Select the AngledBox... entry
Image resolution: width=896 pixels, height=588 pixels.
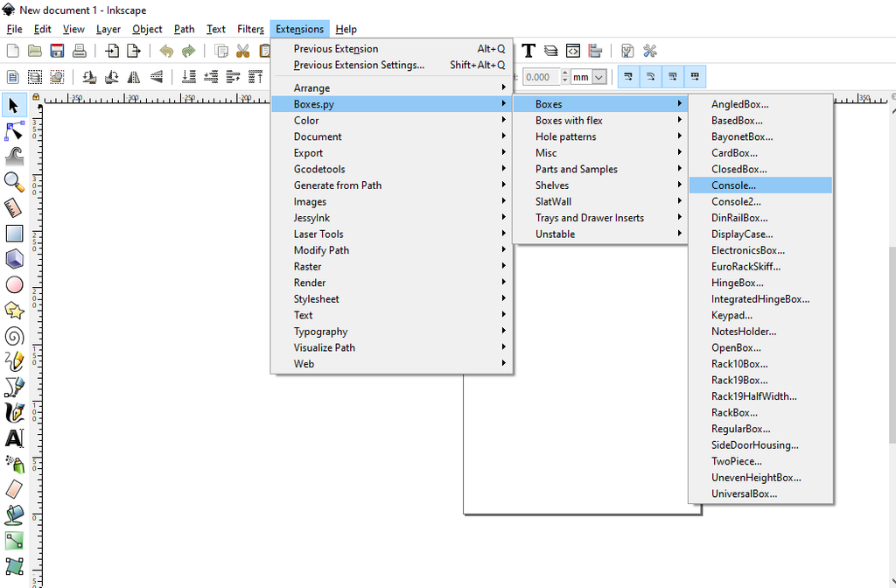pyautogui.click(x=760, y=104)
